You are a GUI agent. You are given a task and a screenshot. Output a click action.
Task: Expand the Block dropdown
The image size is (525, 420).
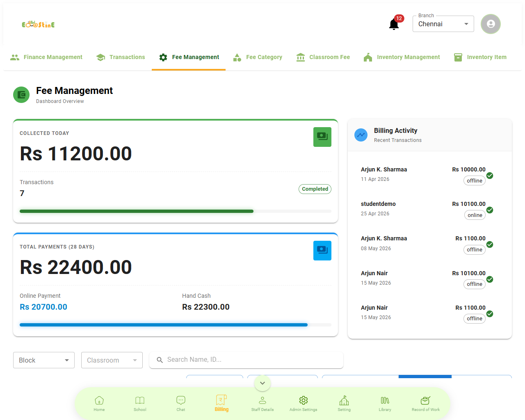tap(44, 360)
